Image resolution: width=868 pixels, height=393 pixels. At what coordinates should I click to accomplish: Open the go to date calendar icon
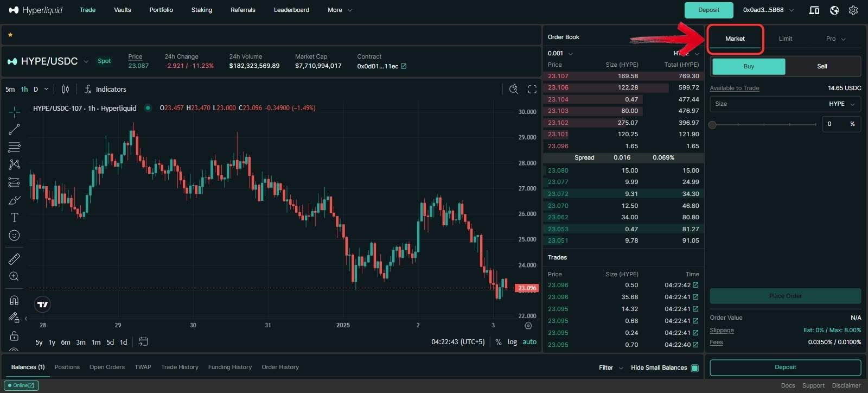(143, 341)
